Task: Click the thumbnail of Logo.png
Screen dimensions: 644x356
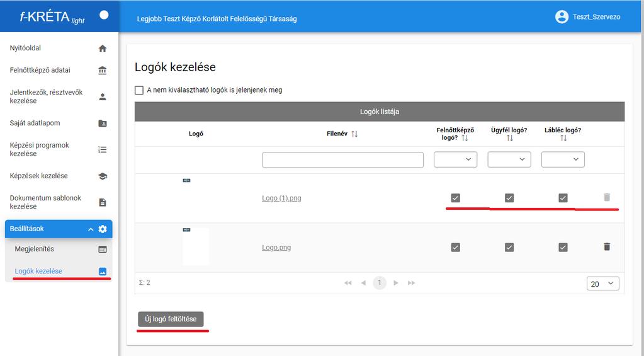Action: [196, 246]
